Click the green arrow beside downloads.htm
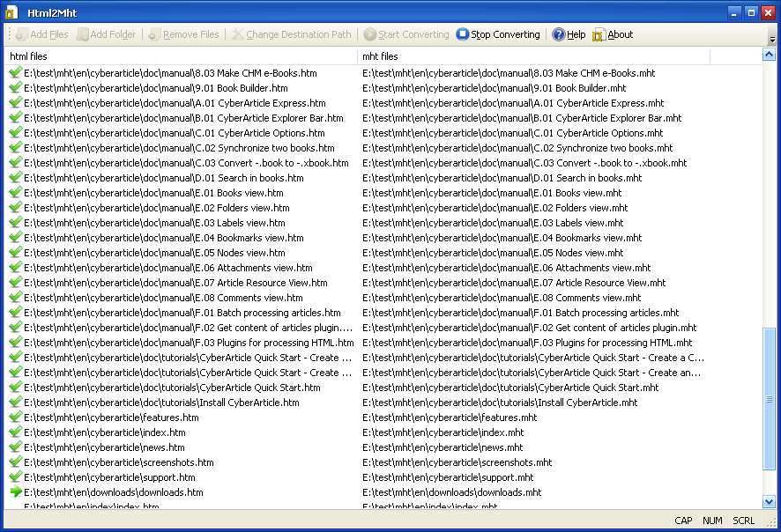 click(x=16, y=492)
